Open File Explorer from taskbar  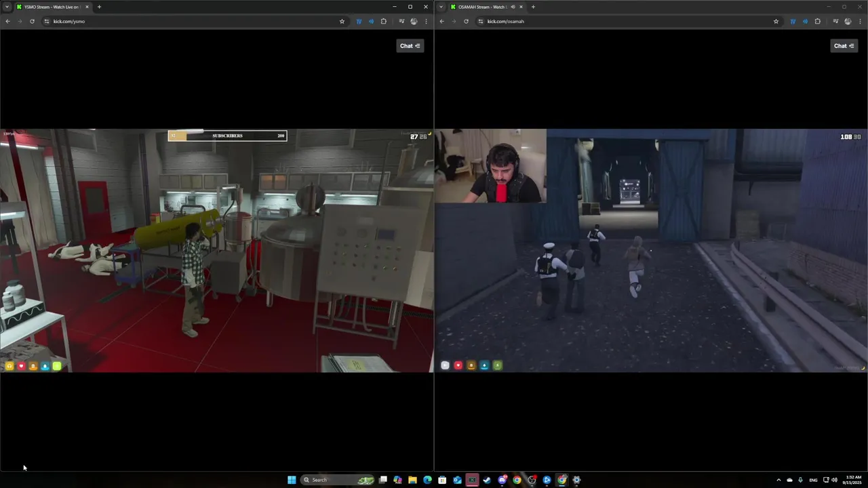pyautogui.click(x=412, y=480)
